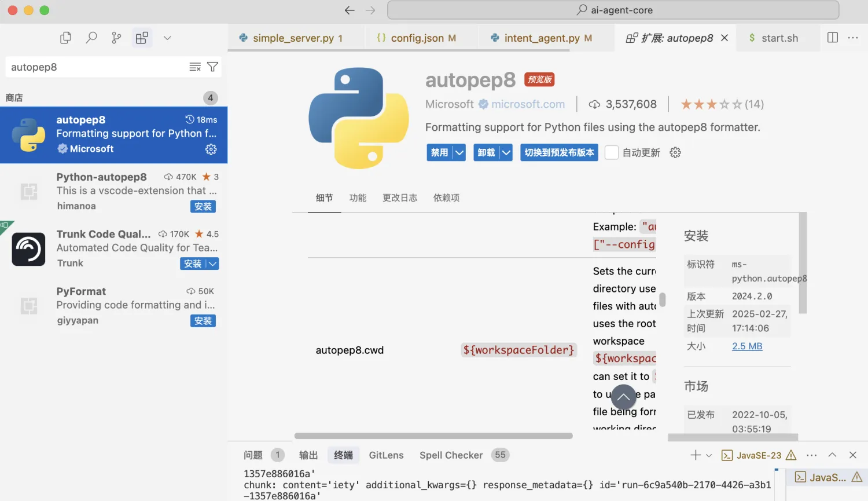Select the JavaS... terminal in side list
Image resolution: width=868 pixels, height=501 pixels.
[827, 477]
